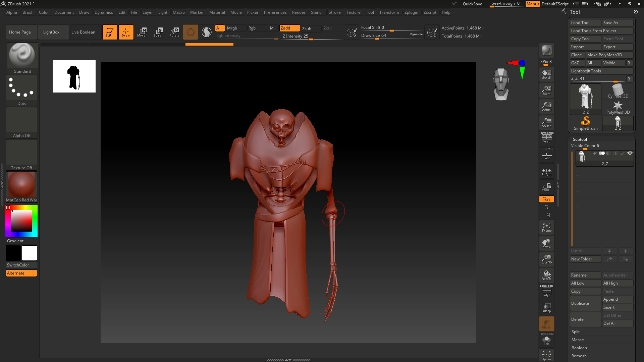Open the Stroke menu

334,12
